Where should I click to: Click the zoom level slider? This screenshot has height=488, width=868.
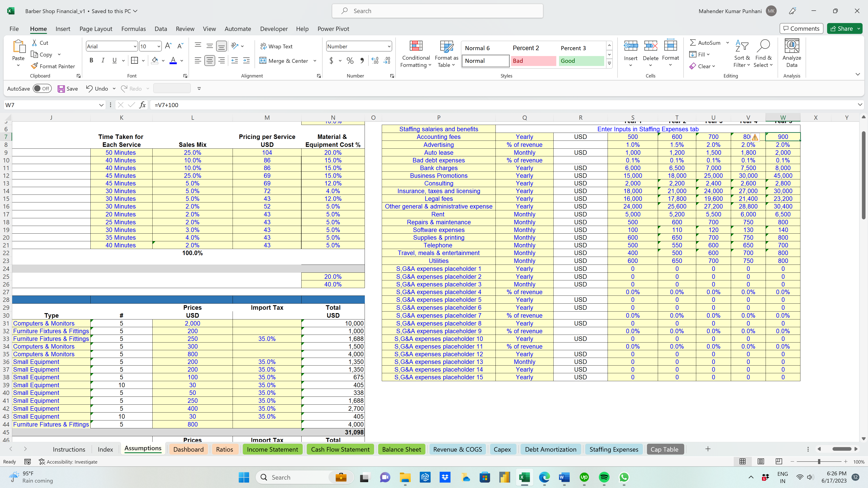pyautogui.click(x=819, y=461)
